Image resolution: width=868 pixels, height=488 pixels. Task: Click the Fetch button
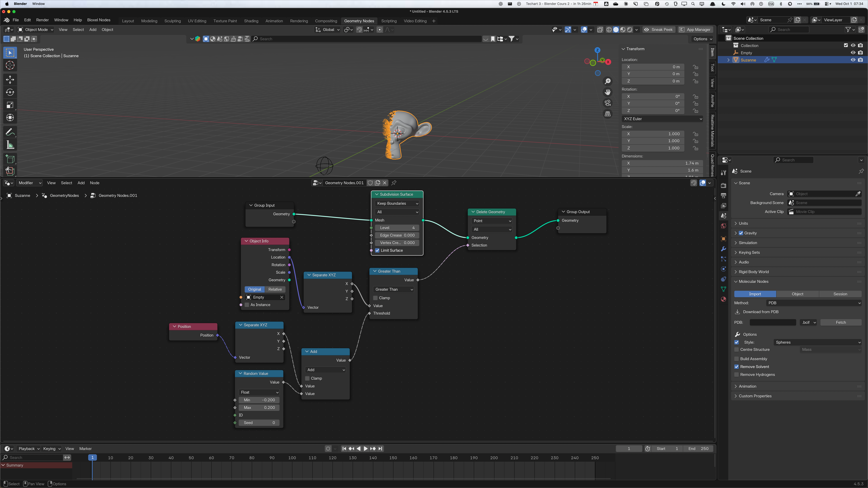click(841, 323)
